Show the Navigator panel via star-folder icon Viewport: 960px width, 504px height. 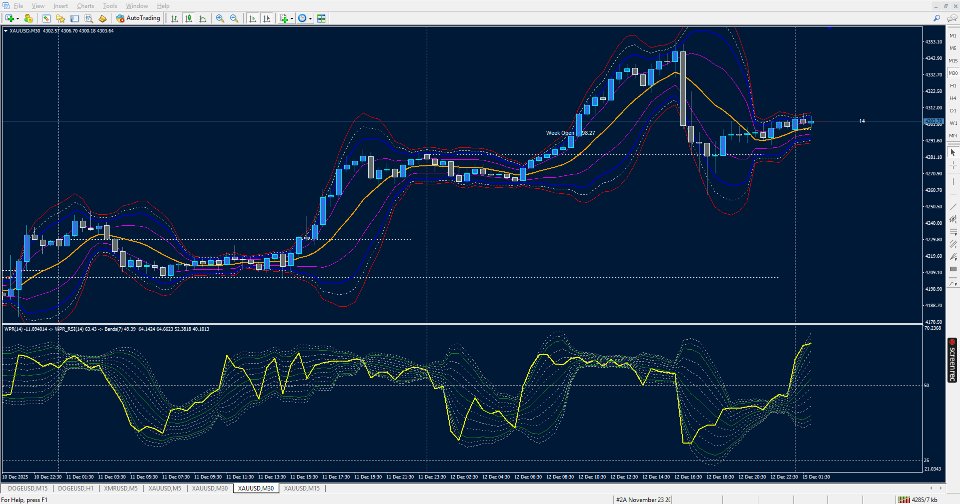point(60,18)
